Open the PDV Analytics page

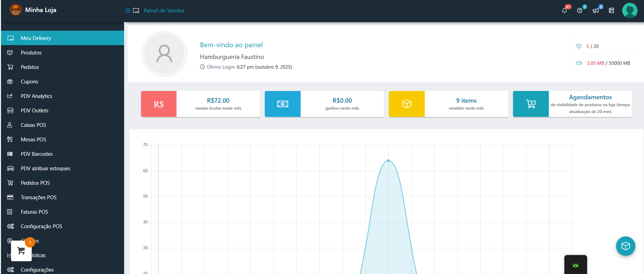(x=36, y=96)
